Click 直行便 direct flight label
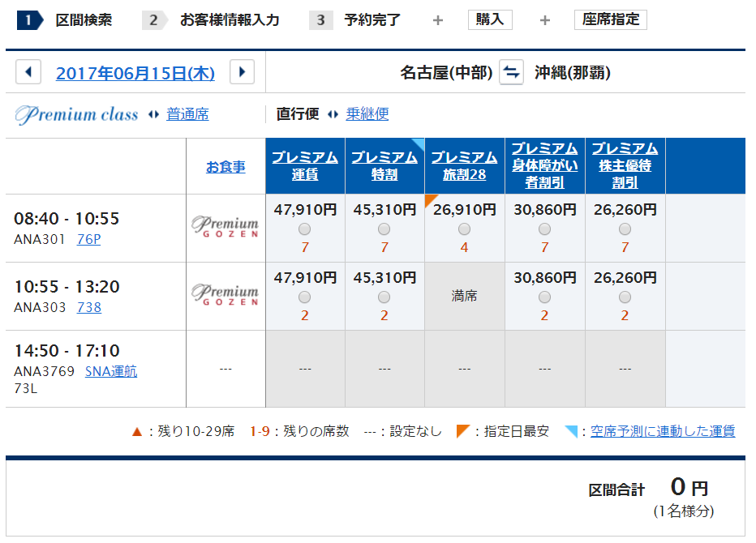Viewport: 756px width, 543px height. (x=298, y=113)
